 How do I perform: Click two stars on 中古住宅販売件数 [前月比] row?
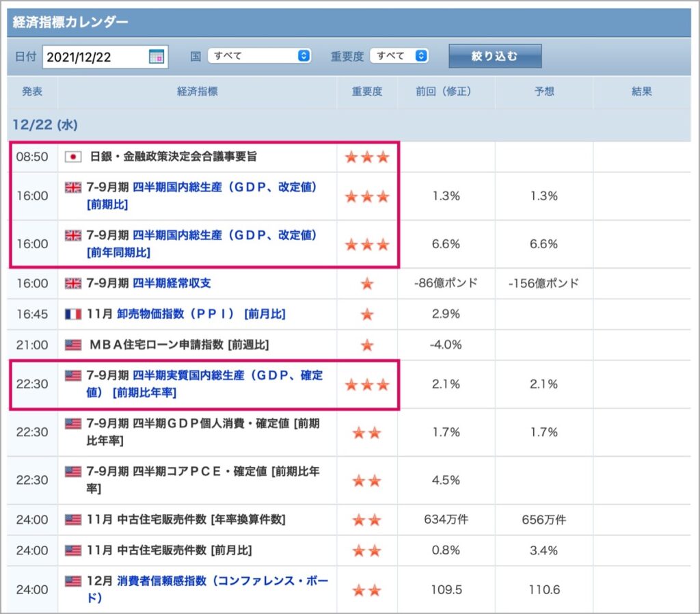tap(367, 550)
